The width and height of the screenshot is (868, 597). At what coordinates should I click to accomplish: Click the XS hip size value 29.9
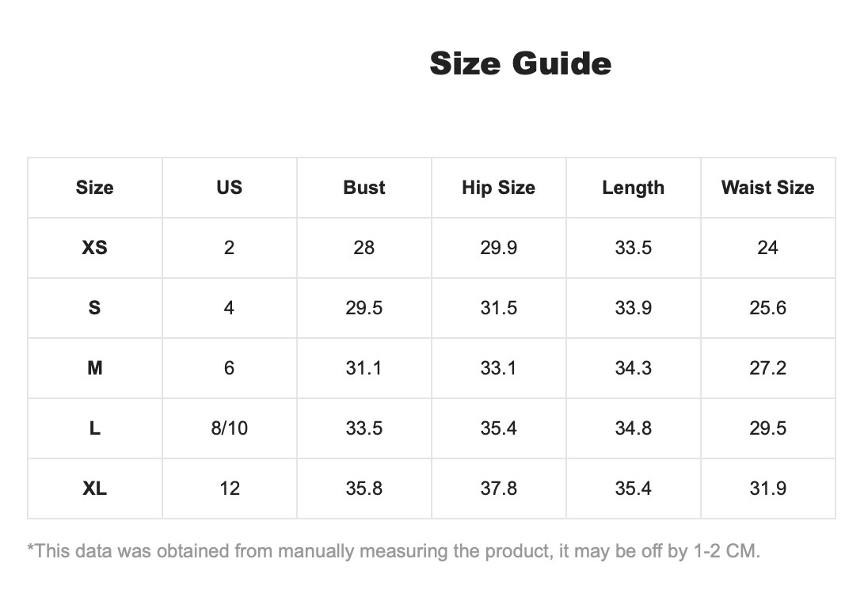click(499, 247)
